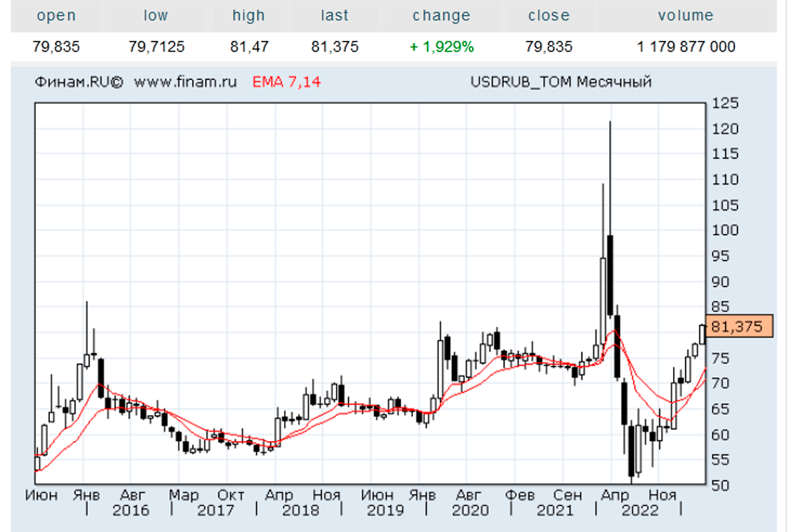Click the "volume" column header
Screen dimensions: 791x532
[x=685, y=16]
